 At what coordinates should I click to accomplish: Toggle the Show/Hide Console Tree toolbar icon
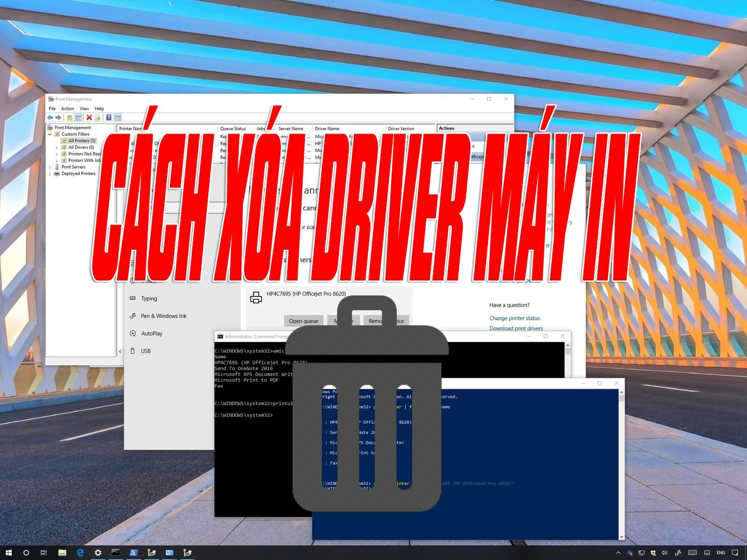pos(78,118)
